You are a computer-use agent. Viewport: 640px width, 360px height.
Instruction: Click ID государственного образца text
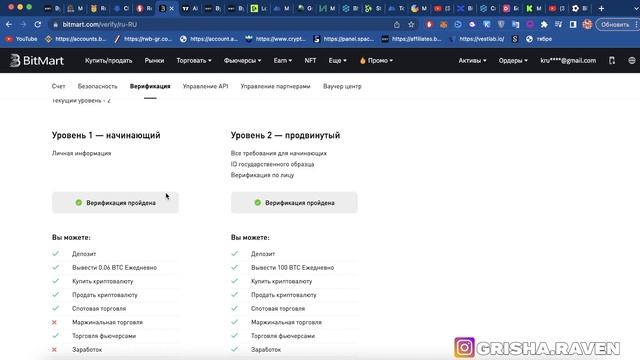[272, 164]
